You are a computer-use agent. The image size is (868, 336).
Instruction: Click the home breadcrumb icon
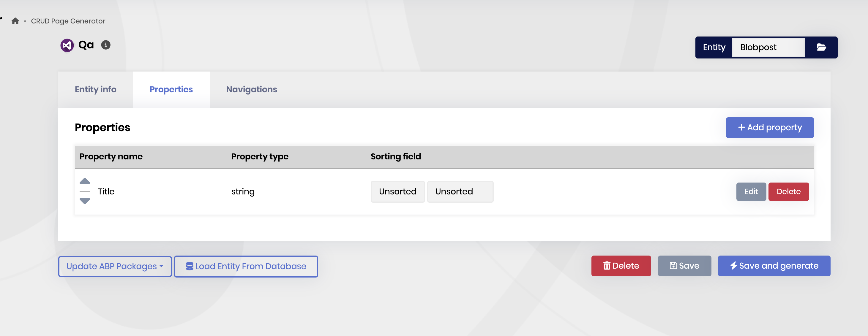(15, 21)
